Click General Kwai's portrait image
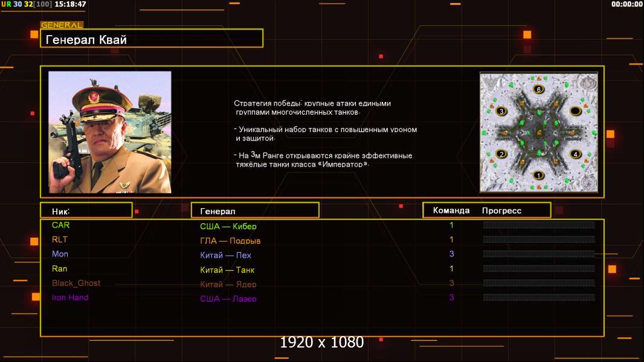 [x=110, y=132]
